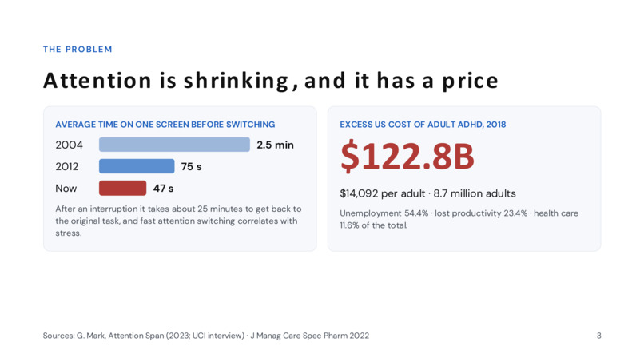Click the "Now" row label
This screenshot has height=362, width=644.
(66, 189)
